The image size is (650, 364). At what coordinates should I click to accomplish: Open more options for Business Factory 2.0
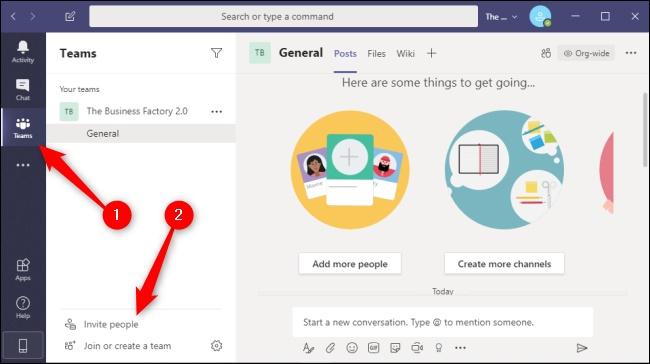pyautogui.click(x=216, y=112)
